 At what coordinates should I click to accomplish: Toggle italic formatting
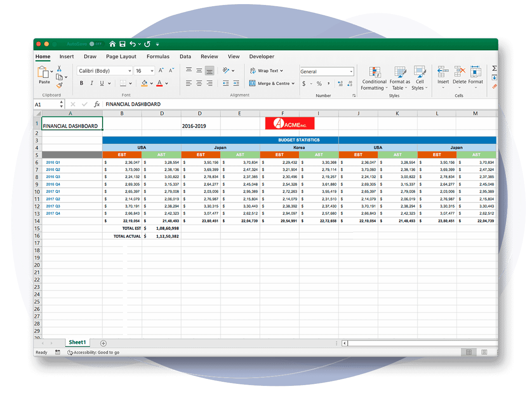coord(91,83)
